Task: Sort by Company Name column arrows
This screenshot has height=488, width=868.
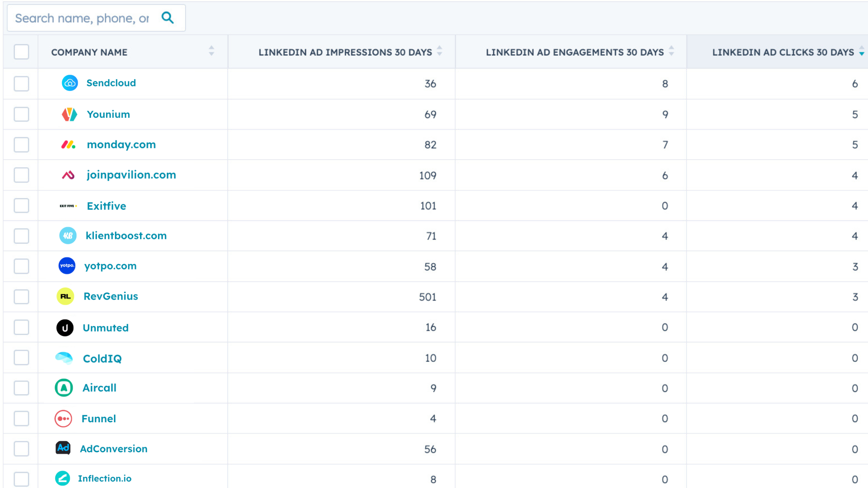Action: 211,51
